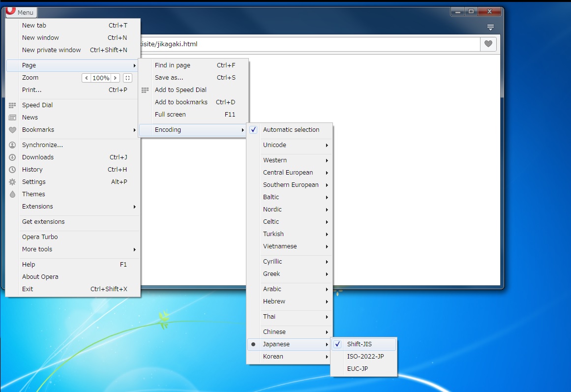Choose Save as... in Page submenu
Viewport: 571px width, 392px height.
tap(193, 78)
